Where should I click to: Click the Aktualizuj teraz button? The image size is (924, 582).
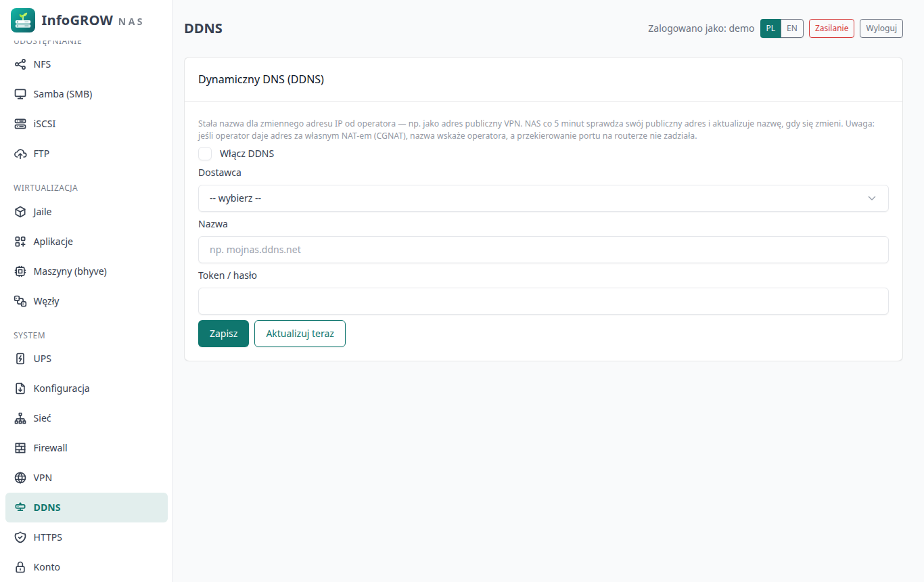pos(300,334)
